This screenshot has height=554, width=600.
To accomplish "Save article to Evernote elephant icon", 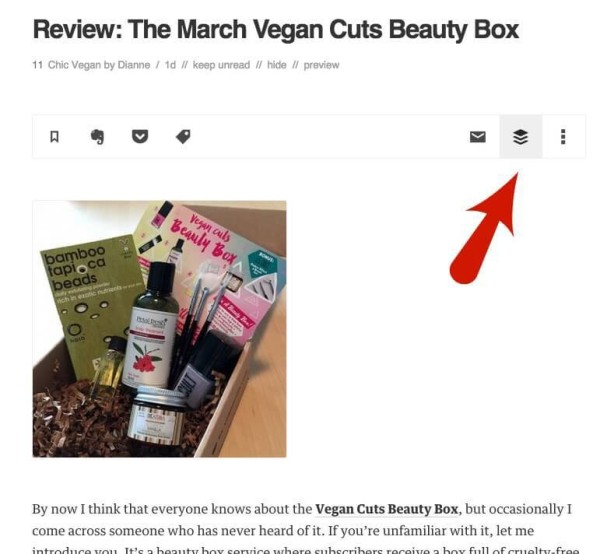I will click(97, 137).
